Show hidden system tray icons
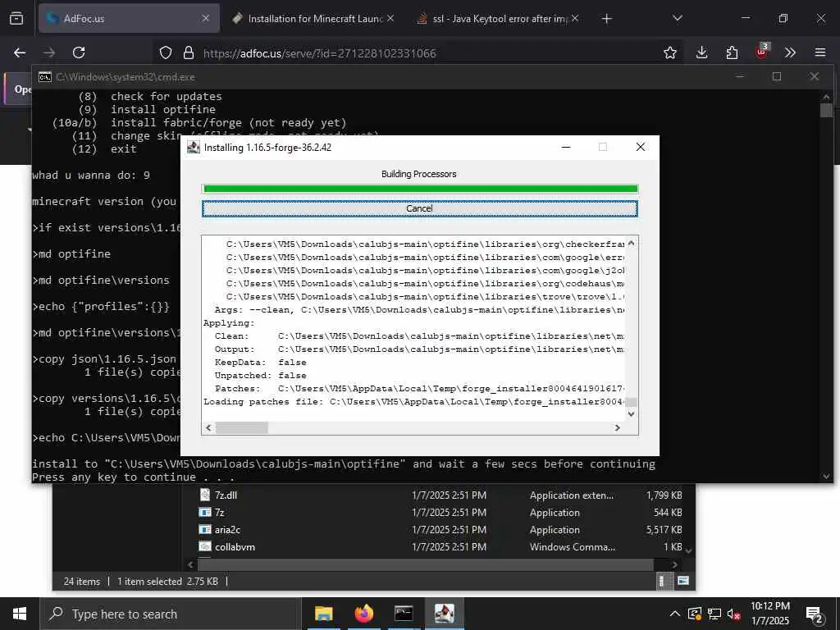840x630 pixels. [675, 614]
